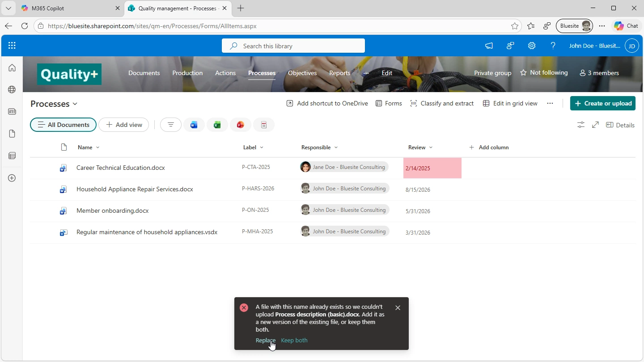
Task: Click Create or upload button
Action: [x=603, y=103]
